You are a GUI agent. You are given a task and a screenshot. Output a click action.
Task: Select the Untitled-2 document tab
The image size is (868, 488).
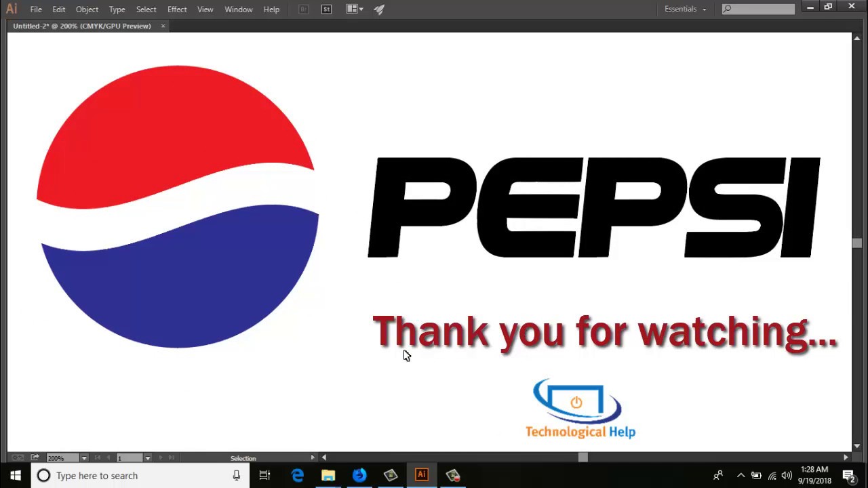(x=82, y=26)
